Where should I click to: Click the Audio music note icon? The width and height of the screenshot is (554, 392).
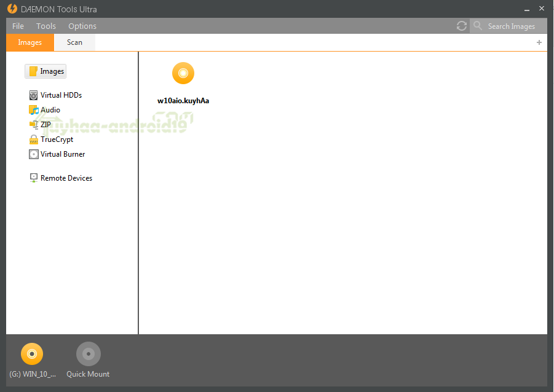(34, 110)
